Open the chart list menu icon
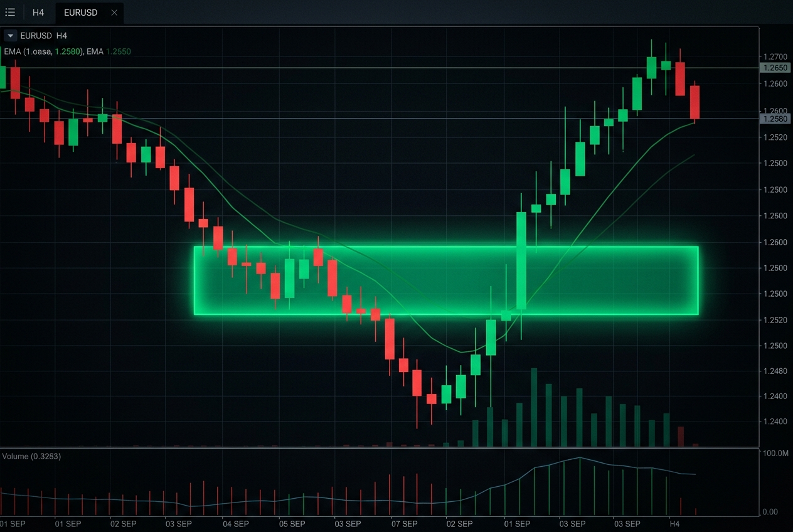The height and width of the screenshot is (532, 793). pyautogui.click(x=10, y=13)
